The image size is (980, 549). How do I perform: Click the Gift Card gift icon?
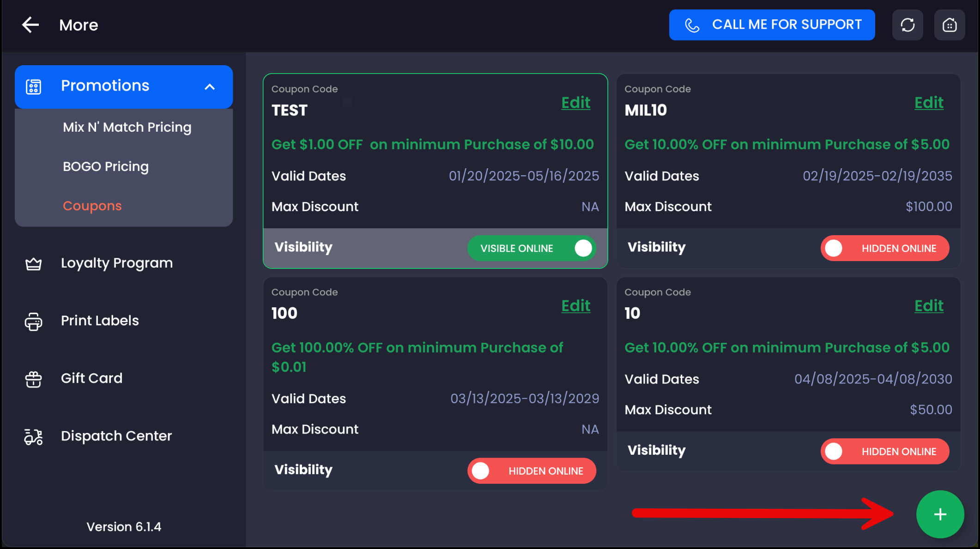pos(33,379)
